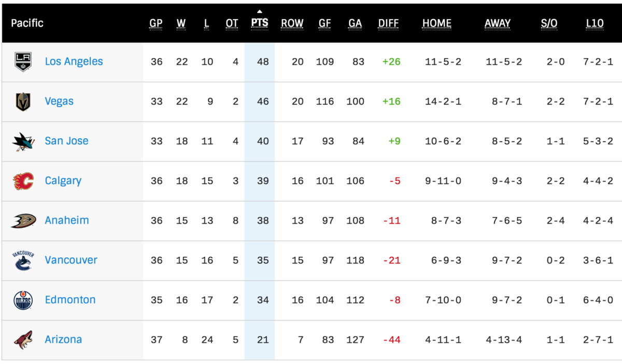The height and width of the screenshot is (364, 622).
Task: Open the Arizona team link
Action: click(x=63, y=340)
